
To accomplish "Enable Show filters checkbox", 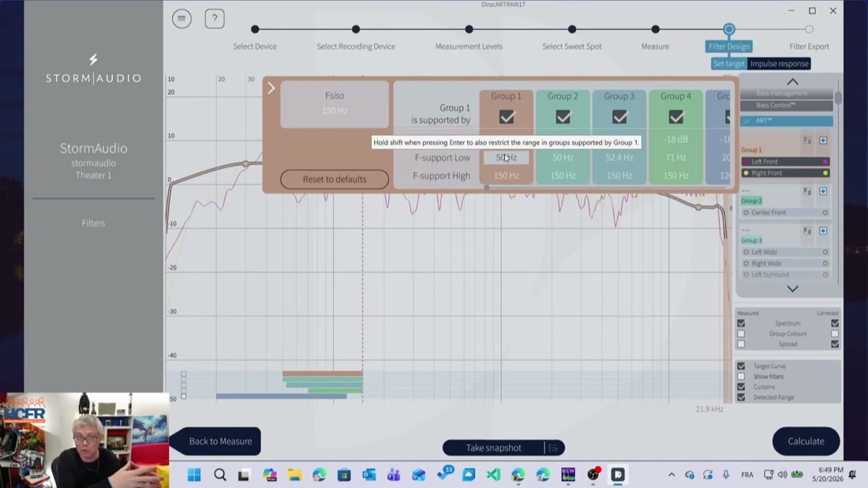I will [741, 377].
